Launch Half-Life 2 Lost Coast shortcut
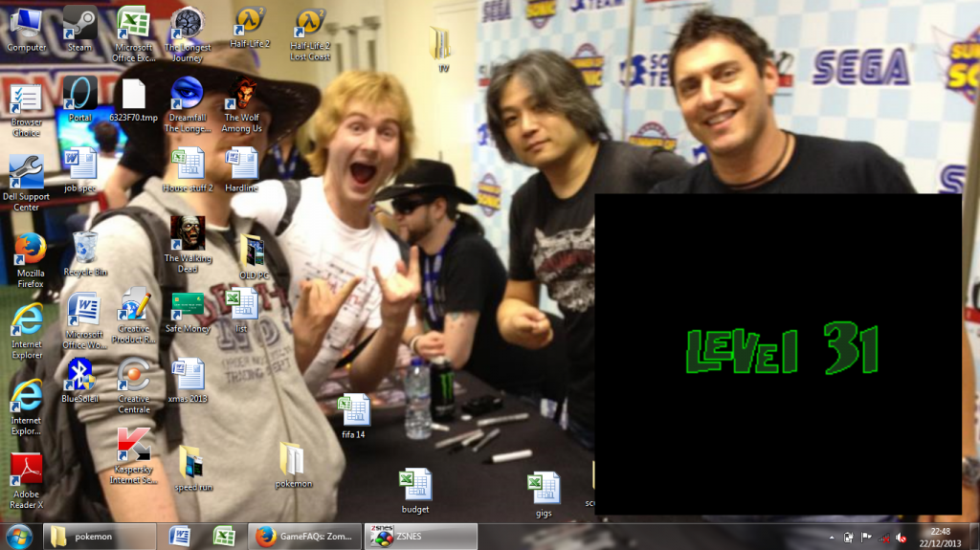 [309, 24]
